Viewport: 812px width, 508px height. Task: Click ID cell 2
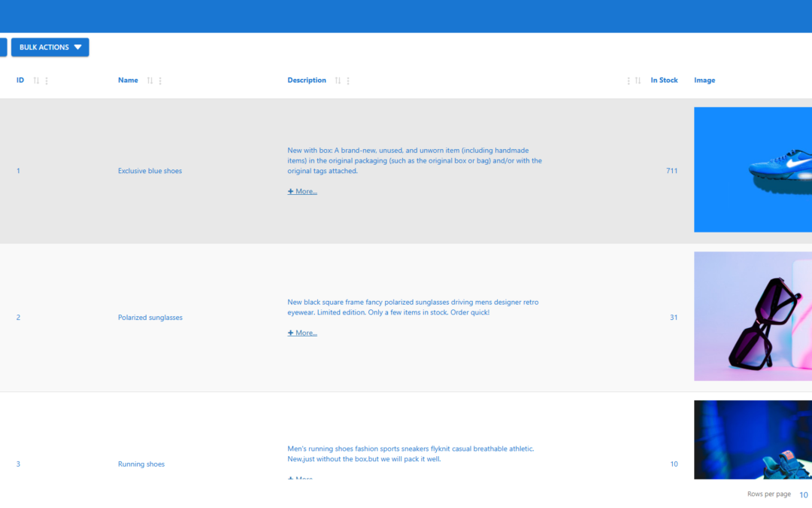18,318
